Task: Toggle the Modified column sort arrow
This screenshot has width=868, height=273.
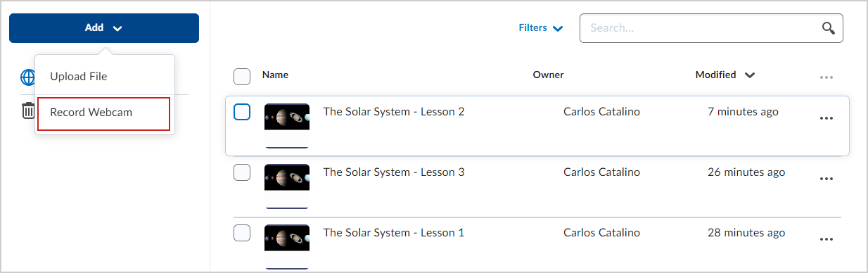Action: point(750,75)
